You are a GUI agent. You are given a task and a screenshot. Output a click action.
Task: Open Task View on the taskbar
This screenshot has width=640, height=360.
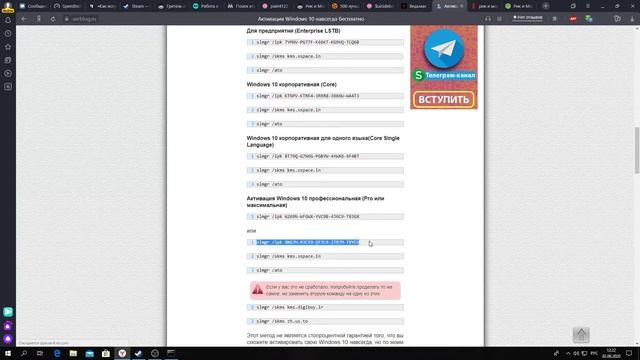click(x=40, y=353)
